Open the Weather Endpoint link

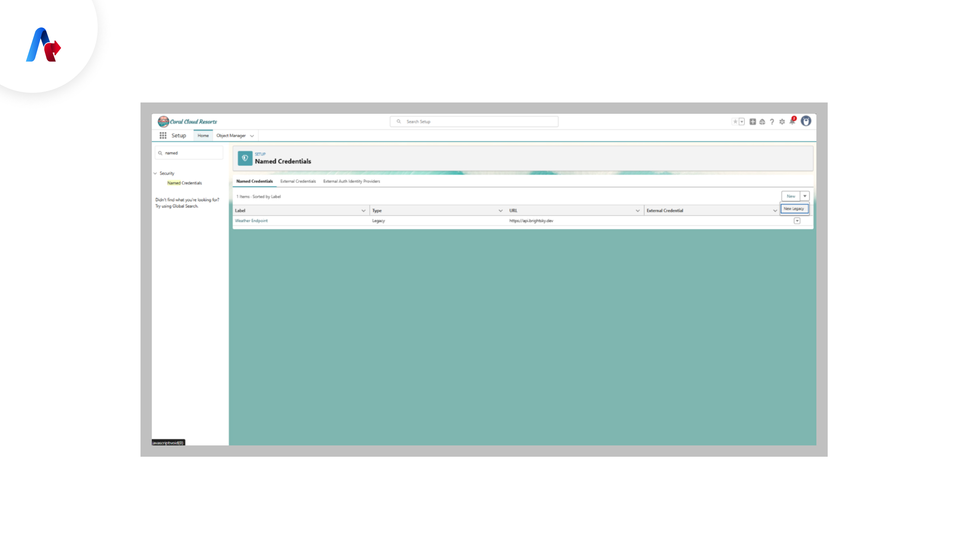251,221
